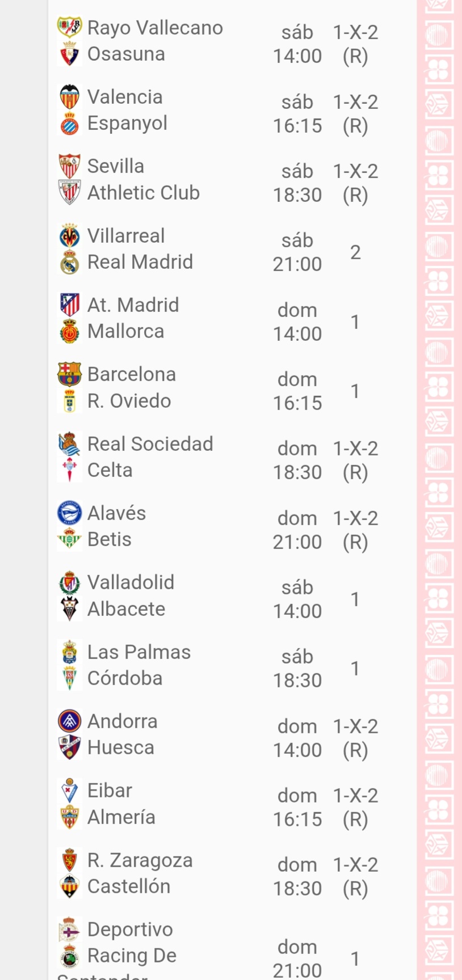Open the Athletic Club team name
The height and width of the screenshot is (980, 462).
click(x=143, y=193)
